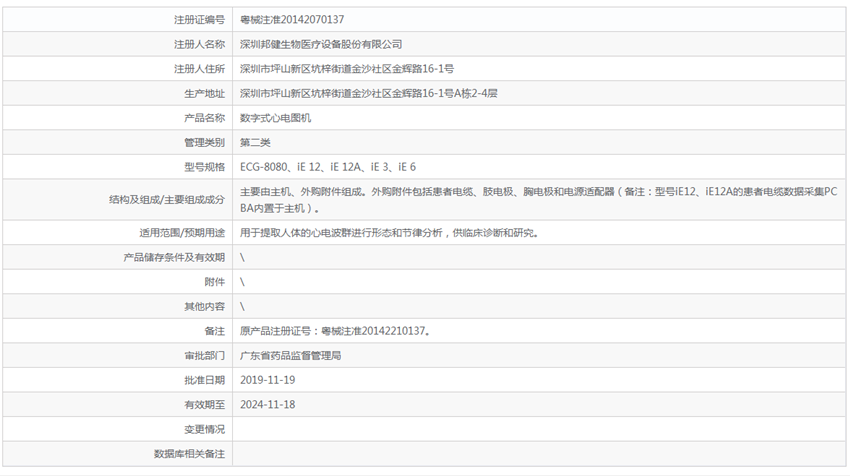Select the 产品名称 label
Image resolution: width=850 pixels, height=476 pixels.
(x=204, y=118)
